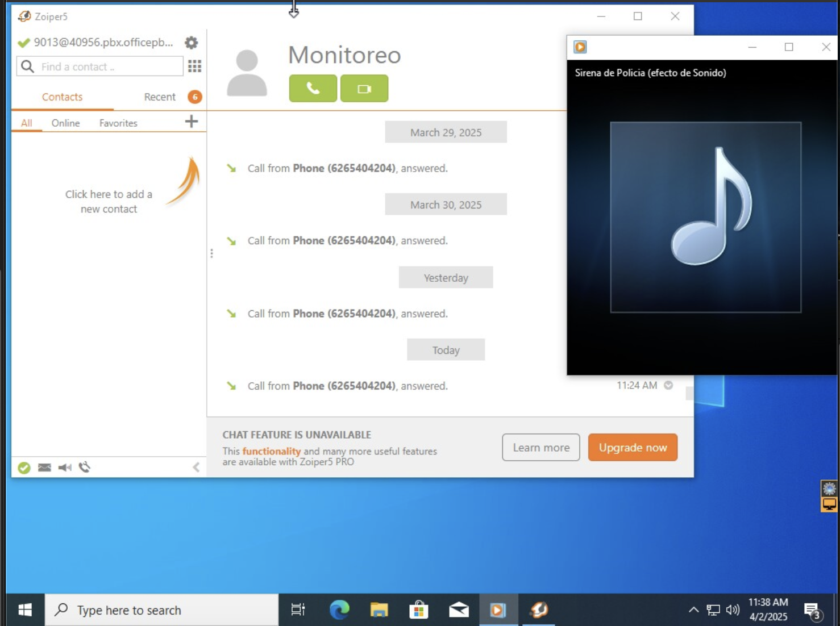Screen dimensions: 840x626
Task: Select the Online contacts filter
Action: coord(65,123)
